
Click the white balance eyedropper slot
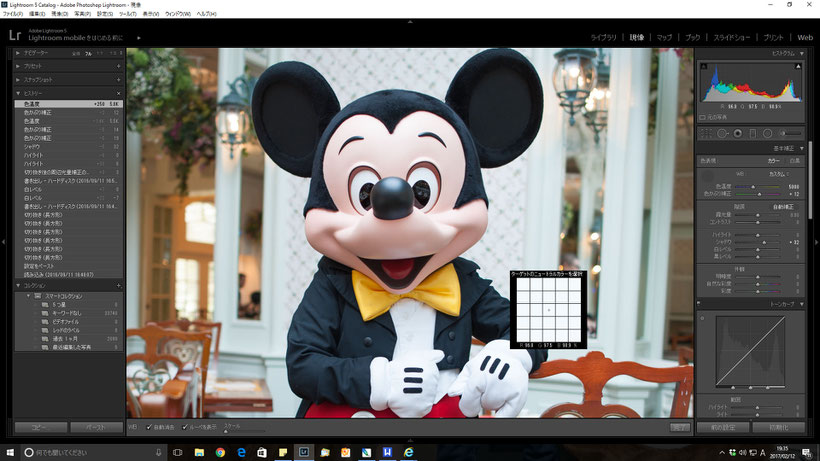click(x=708, y=178)
